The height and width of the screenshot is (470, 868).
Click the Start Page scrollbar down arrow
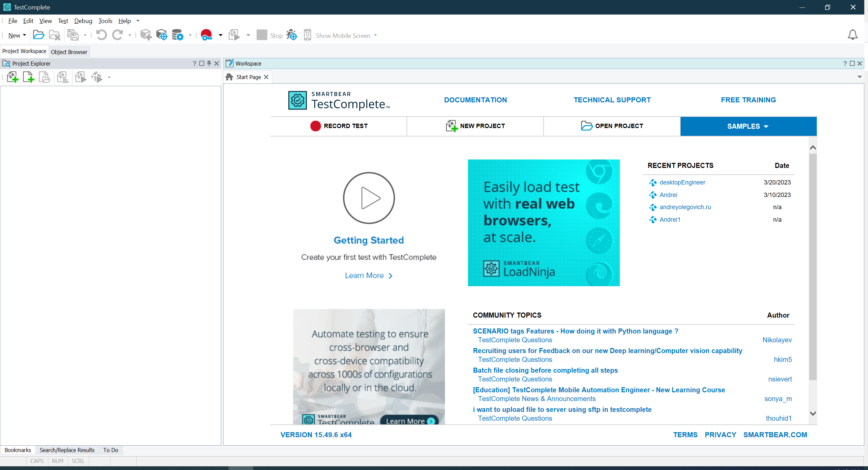coord(813,413)
